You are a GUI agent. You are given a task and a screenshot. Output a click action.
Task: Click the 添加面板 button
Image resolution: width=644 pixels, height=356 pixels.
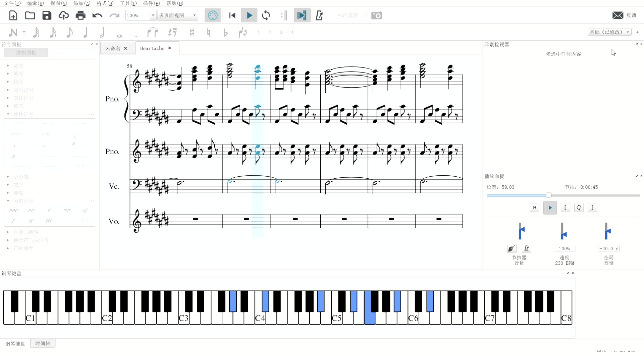(26, 53)
